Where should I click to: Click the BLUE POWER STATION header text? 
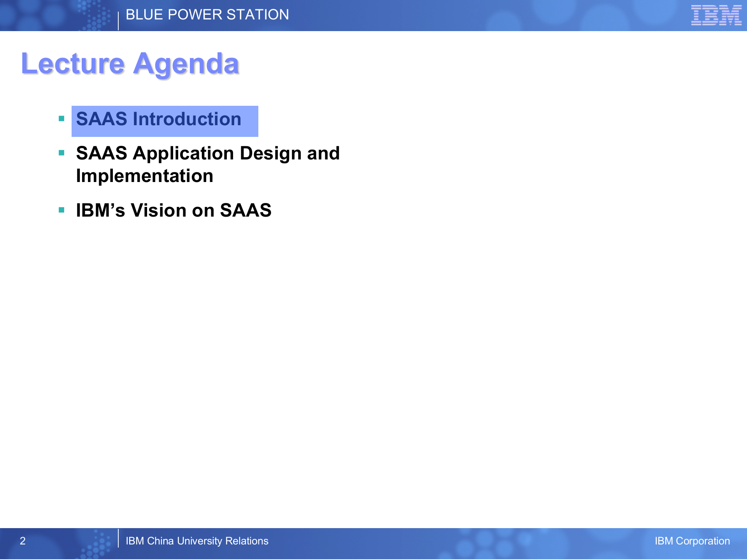(x=207, y=15)
